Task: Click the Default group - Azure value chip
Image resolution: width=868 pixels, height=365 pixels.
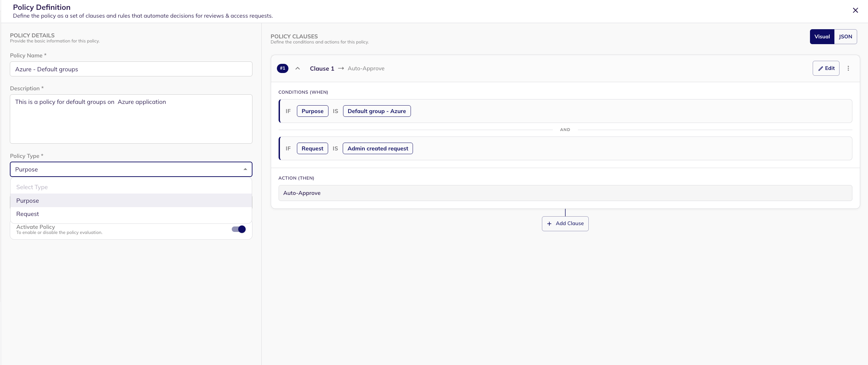Action: point(377,111)
